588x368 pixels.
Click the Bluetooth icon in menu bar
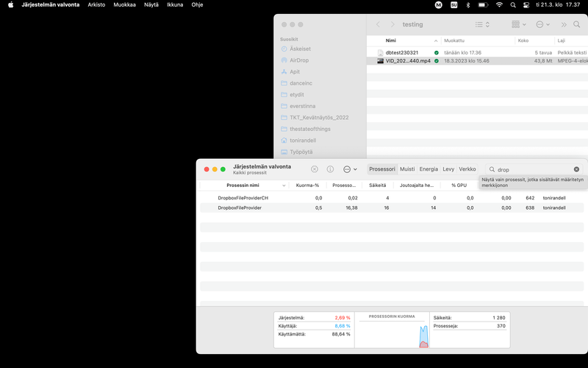468,4
